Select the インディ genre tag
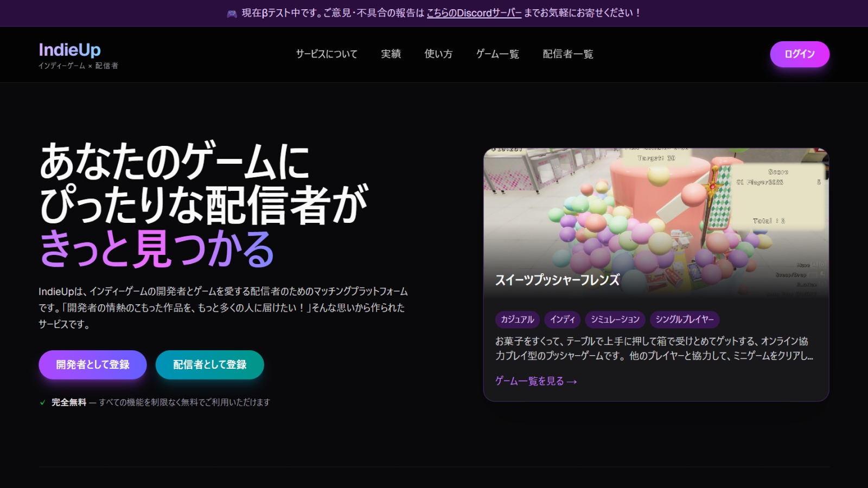This screenshot has height=488, width=868. (562, 319)
